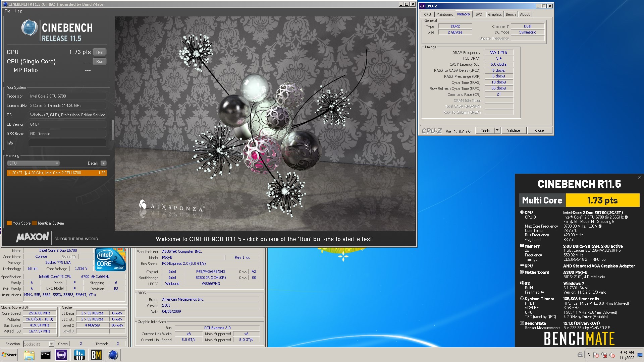This screenshot has width=644, height=362.
Task: Click the Cinebench logo sphere in the header
Action: pyautogui.click(x=29, y=27)
